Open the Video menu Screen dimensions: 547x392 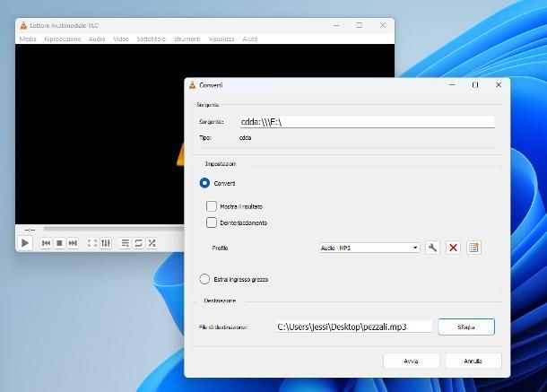121,39
